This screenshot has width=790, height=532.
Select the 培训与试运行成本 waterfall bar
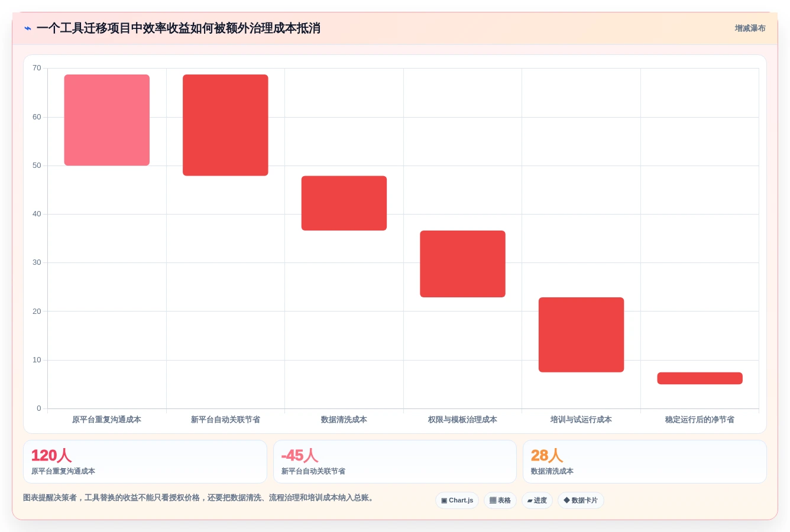581,335
